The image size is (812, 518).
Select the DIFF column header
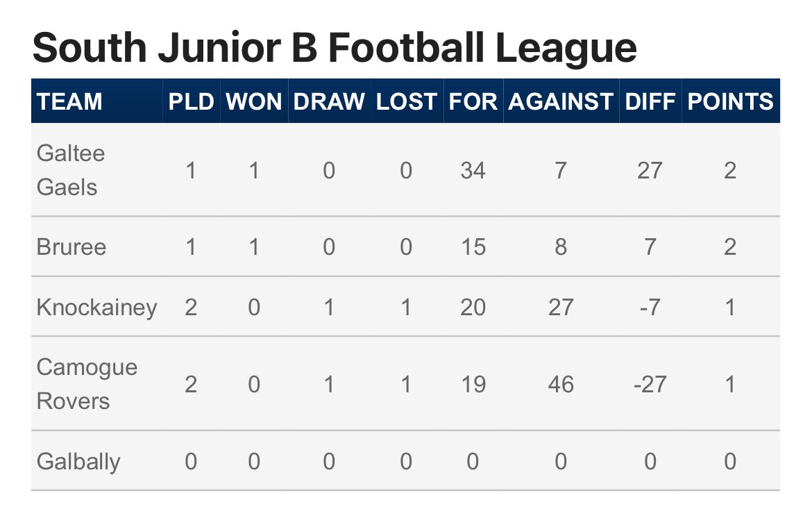650,101
